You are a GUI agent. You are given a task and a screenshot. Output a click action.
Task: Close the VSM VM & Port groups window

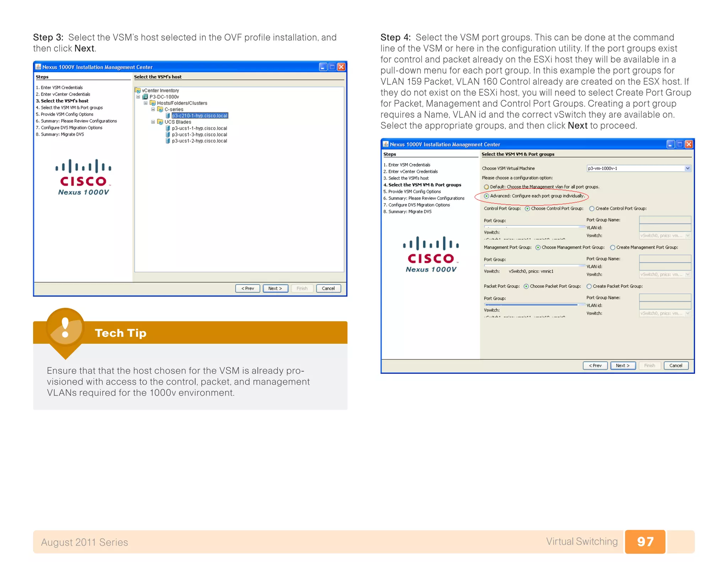pos(689,144)
